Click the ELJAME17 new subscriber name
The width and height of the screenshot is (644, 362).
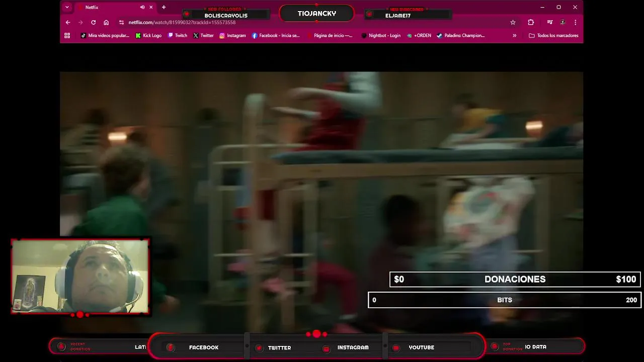tap(398, 16)
